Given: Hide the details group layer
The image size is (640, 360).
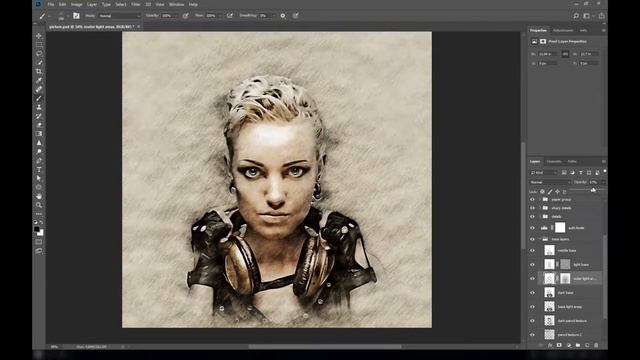Looking at the screenshot, I should pyautogui.click(x=532, y=217).
